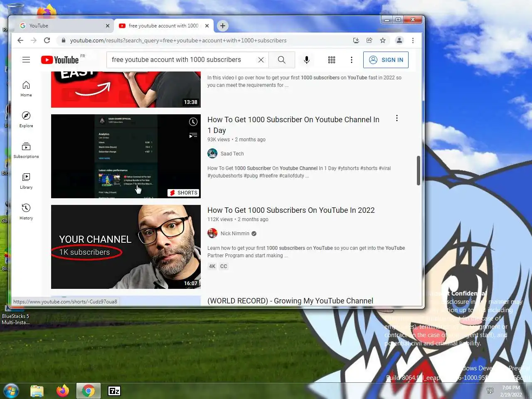The height and width of the screenshot is (399, 532).
Task: Open Explore in the sidebar
Action: [x=26, y=120]
